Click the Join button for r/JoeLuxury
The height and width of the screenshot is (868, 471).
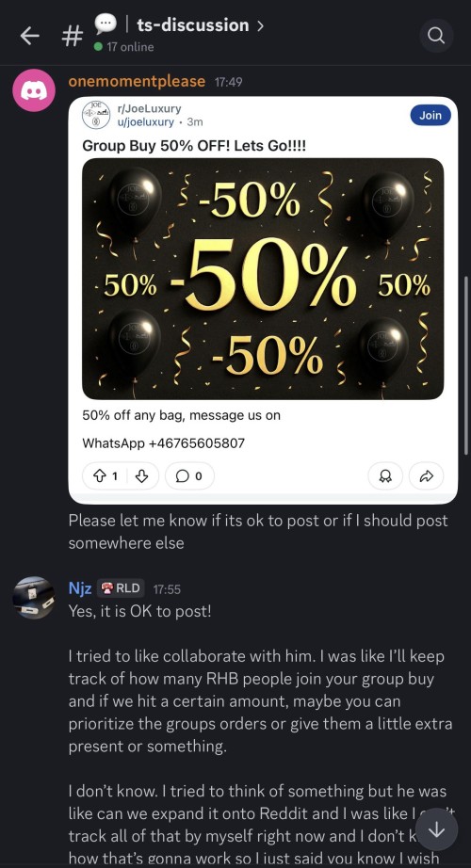point(430,115)
